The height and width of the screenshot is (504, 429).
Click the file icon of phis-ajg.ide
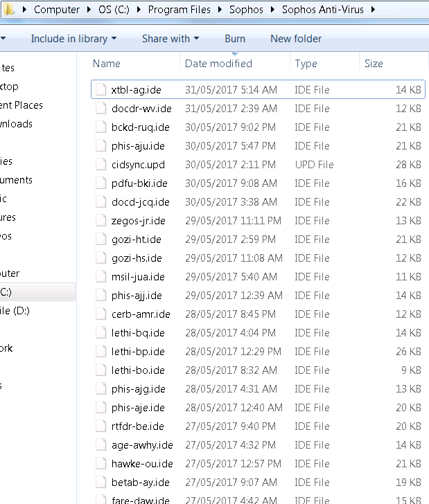100,388
